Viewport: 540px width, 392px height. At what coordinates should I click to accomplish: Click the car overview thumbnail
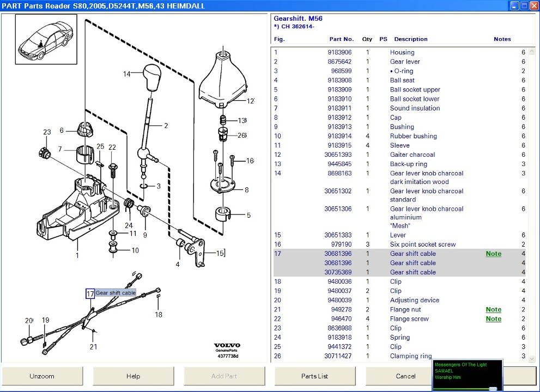[x=46, y=39]
